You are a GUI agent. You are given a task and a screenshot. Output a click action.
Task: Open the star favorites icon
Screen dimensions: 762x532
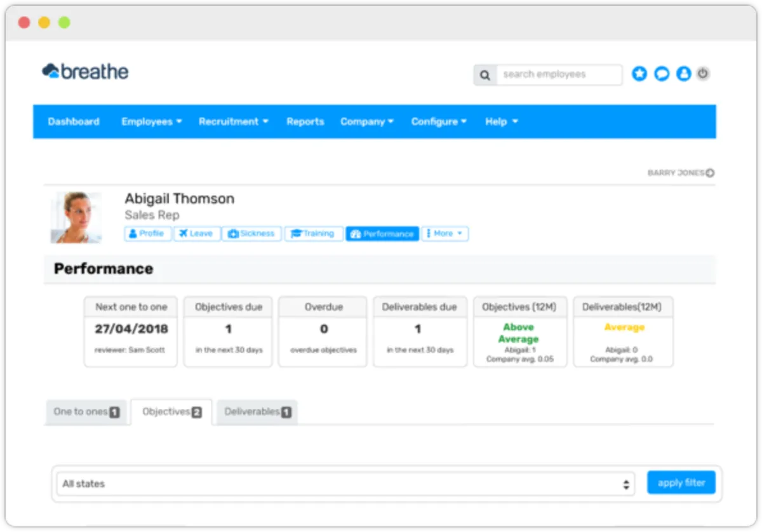639,74
